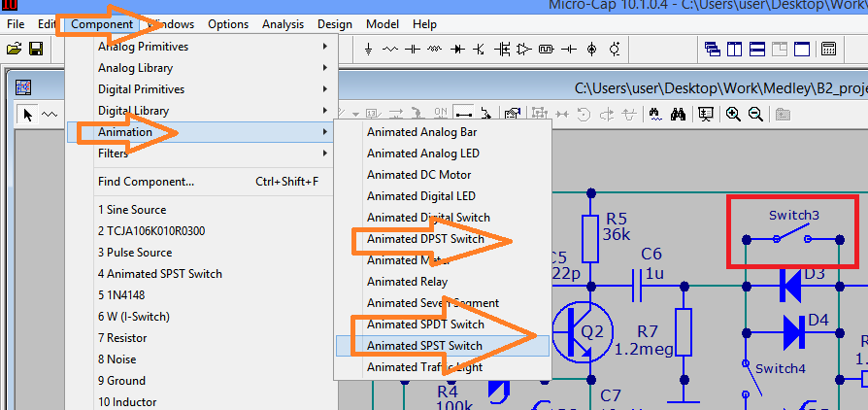Click the cascade windows icon
This screenshot has width=868, height=410.
point(713,49)
